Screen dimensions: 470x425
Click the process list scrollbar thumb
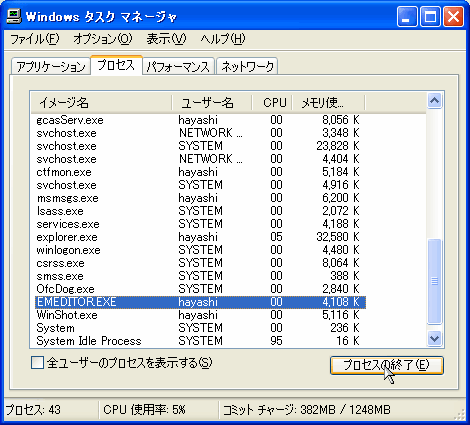(434, 281)
